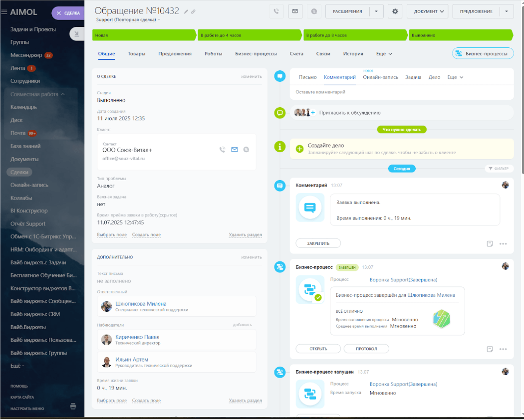Open the Шлюпикова Милена profile link
This screenshot has height=420, width=524.
pos(141,304)
